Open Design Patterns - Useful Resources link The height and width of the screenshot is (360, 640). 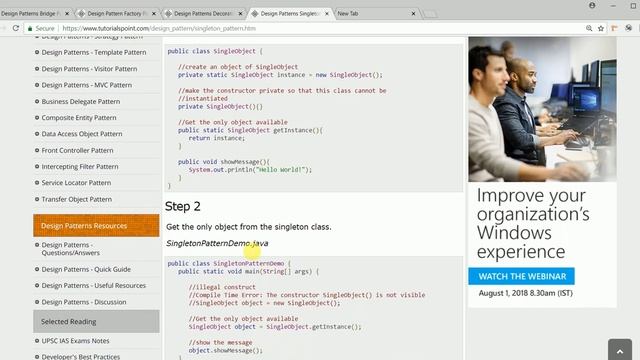(x=93, y=286)
